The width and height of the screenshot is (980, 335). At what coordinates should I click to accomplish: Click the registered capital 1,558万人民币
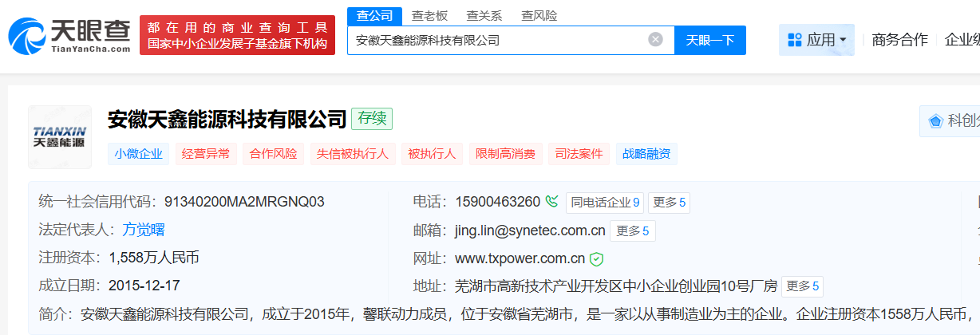point(154,258)
